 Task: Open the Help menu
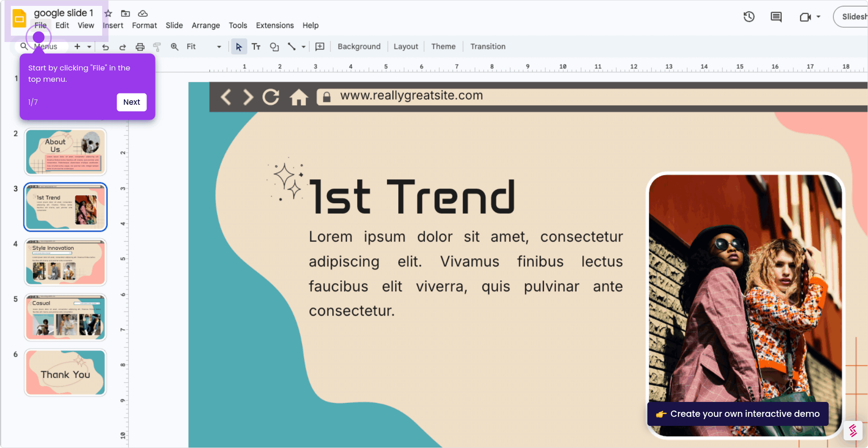click(x=311, y=25)
